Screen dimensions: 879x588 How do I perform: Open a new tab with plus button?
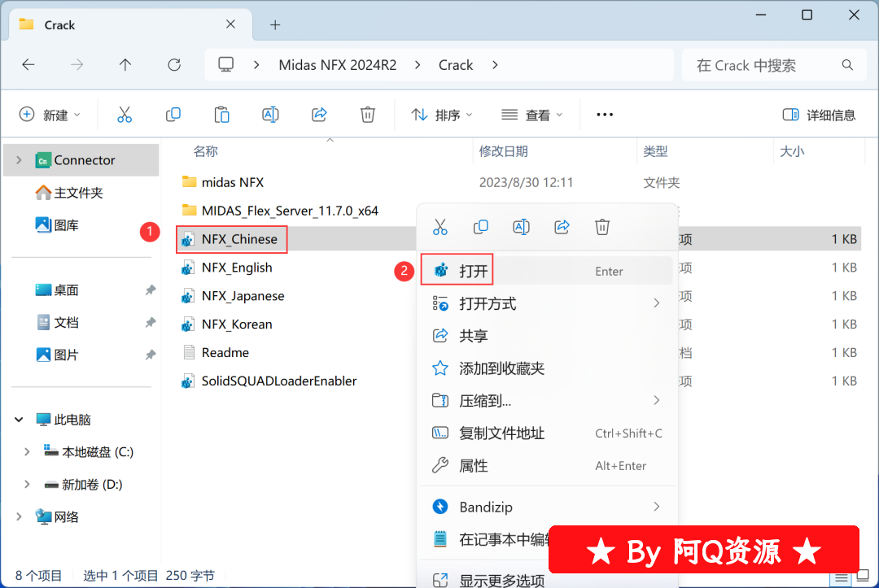(275, 24)
